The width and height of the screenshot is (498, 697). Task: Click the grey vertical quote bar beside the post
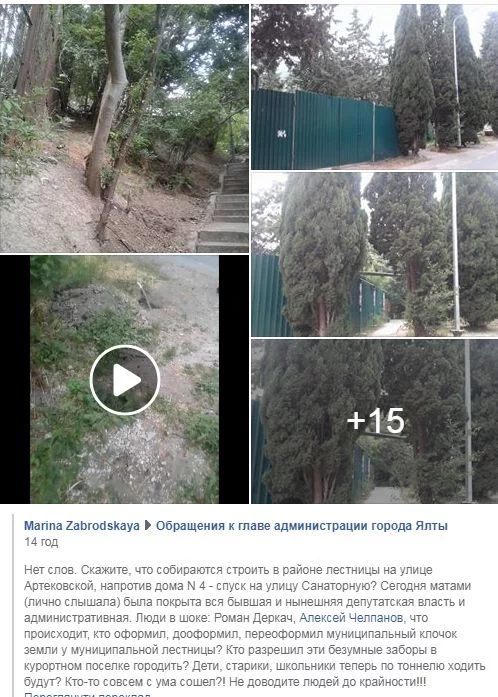coord(13,605)
